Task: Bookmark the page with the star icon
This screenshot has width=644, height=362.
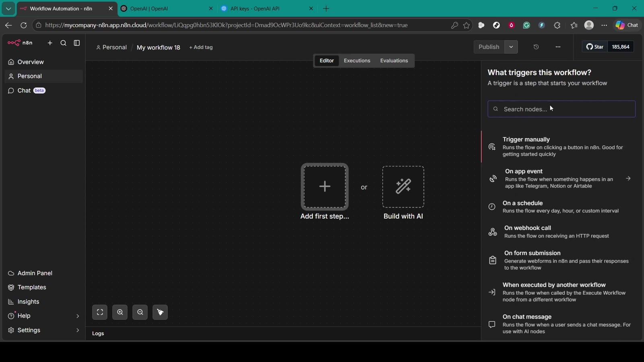Action: tap(466, 25)
